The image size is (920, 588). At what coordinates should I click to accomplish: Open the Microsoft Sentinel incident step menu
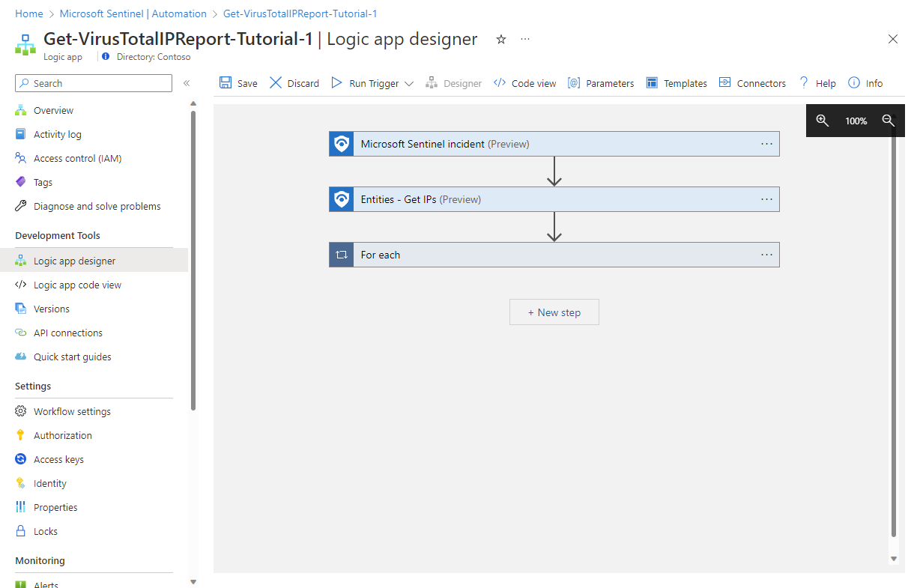click(x=766, y=144)
